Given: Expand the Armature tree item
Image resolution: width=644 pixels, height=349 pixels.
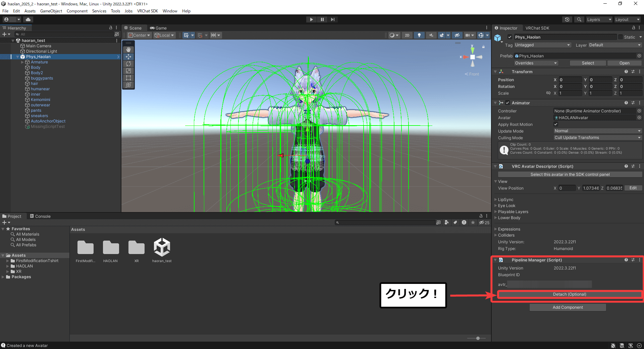Looking at the screenshot, I should [22, 62].
